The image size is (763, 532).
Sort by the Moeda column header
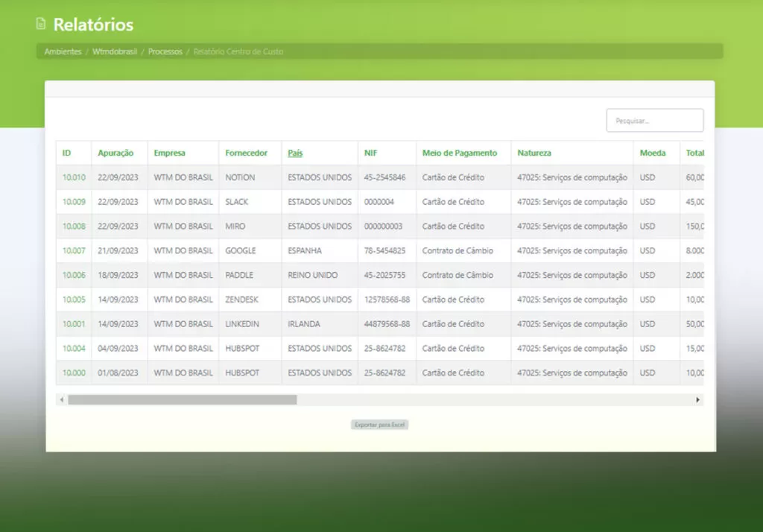pos(653,153)
